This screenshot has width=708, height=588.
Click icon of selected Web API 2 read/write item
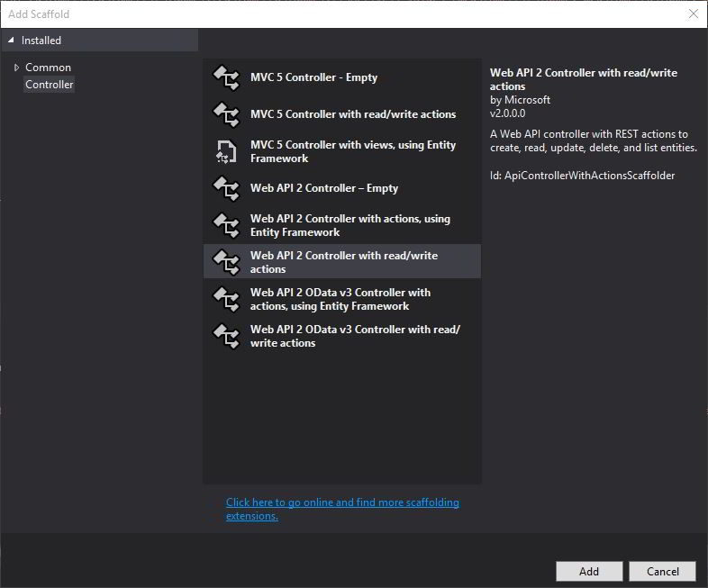(x=226, y=262)
